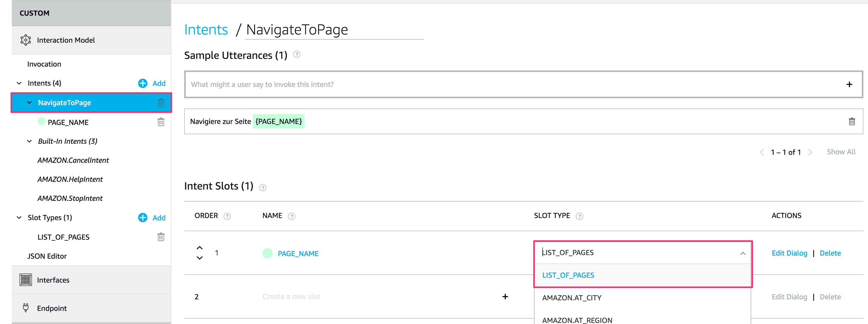Collapse the Built-In Intents group

(29, 141)
